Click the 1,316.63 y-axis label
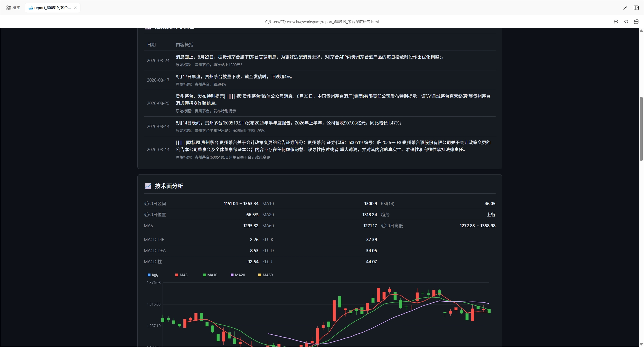The image size is (644, 347). pyautogui.click(x=153, y=304)
